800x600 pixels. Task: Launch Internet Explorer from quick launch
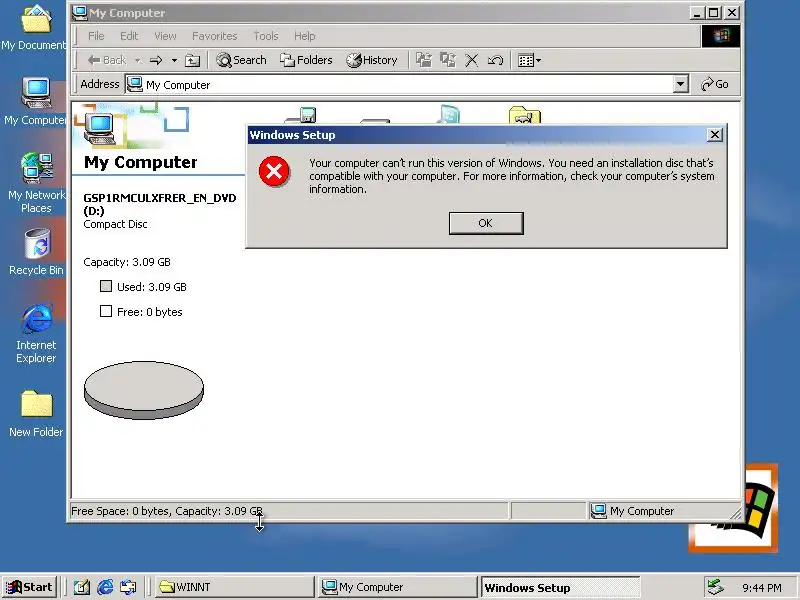pyautogui.click(x=105, y=587)
